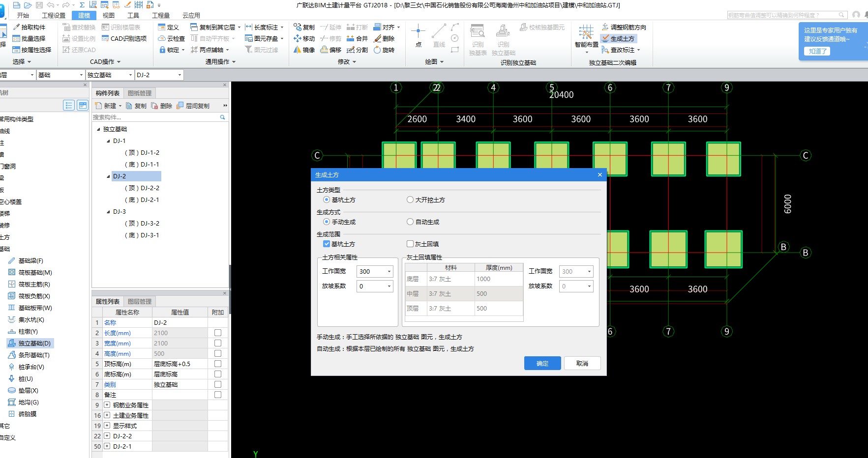Switch to the 图纸管理 tab
868x458 pixels.
coord(140,93)
